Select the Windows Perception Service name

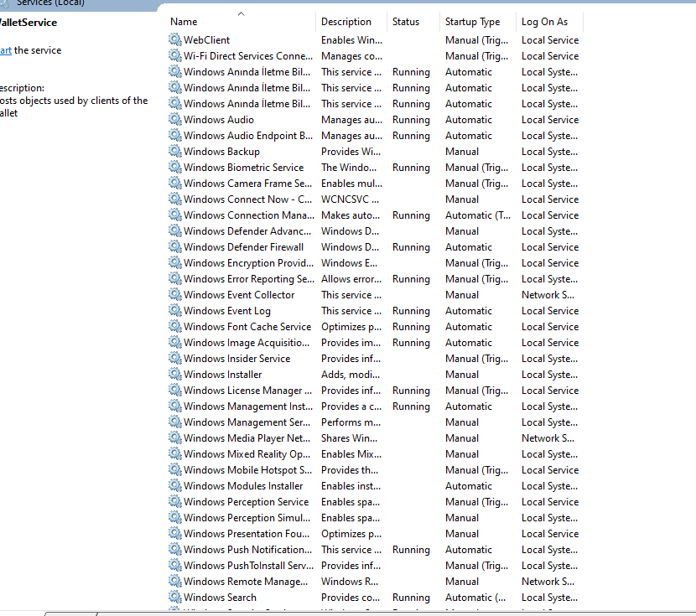[x=246, y=502]
